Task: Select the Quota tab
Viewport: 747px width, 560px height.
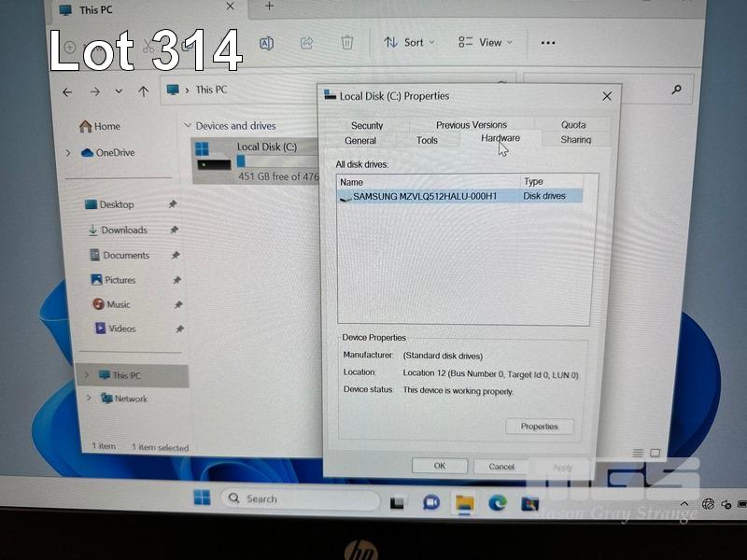Action: (573, 125)
